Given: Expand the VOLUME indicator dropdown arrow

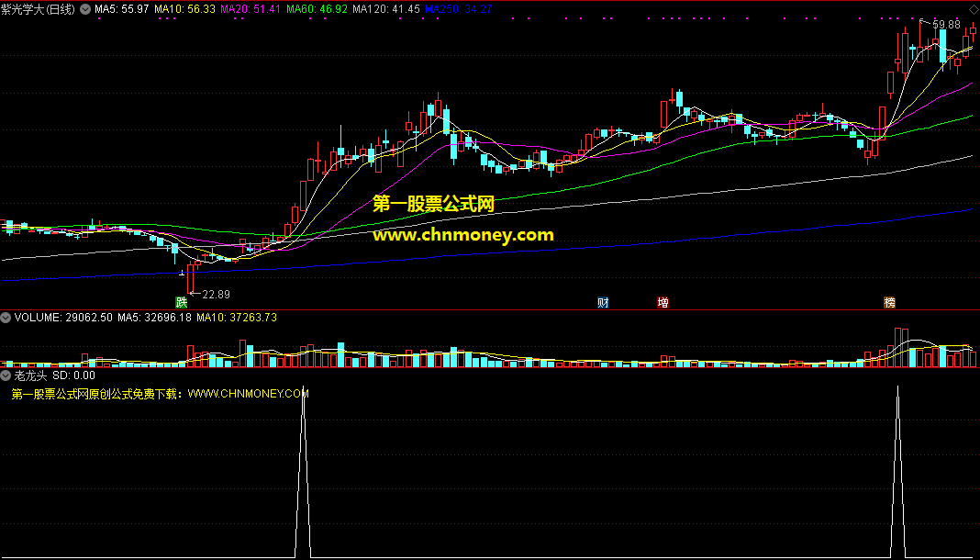Looking at the screenshot, I should coord(6,318).
